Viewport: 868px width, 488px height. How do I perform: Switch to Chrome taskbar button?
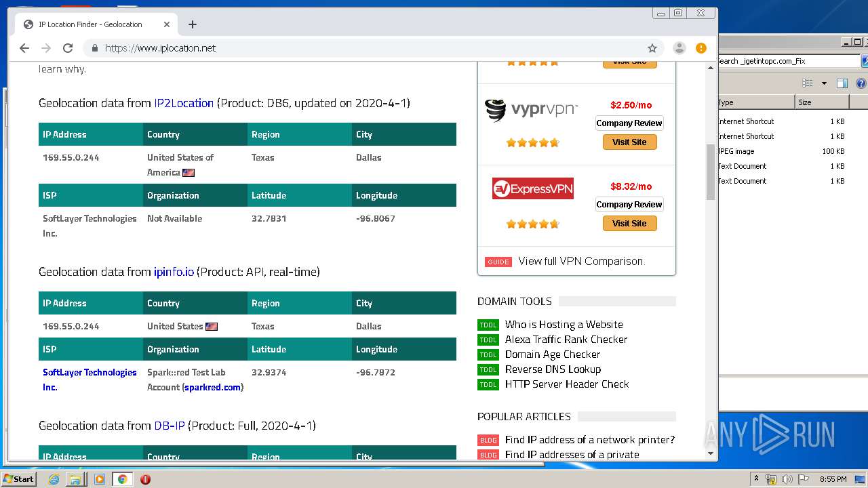click(x=123, y=479)
